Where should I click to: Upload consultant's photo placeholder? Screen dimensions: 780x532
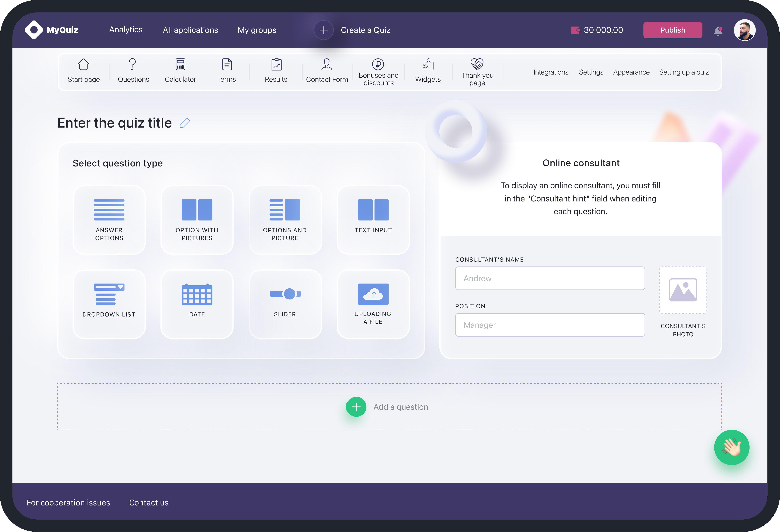pyautogui.click(x=683, y=290)
